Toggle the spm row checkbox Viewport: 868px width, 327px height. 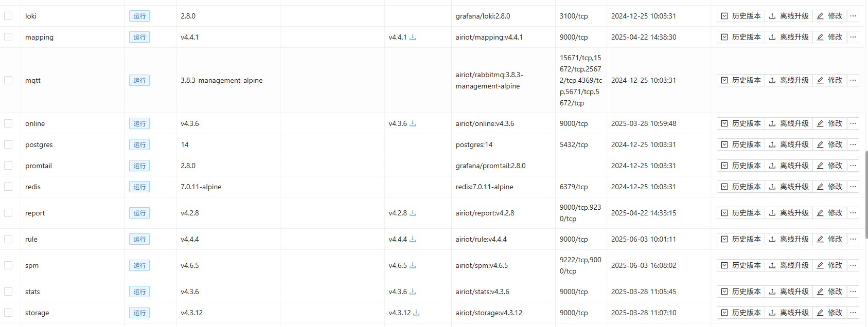pos(8,265)
